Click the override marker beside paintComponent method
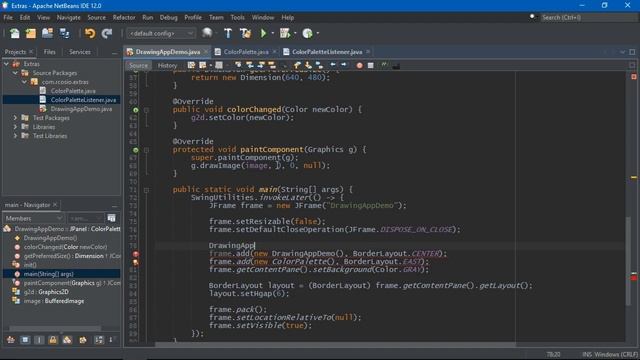This screenshot has width=640, height=360. [136, 150]
